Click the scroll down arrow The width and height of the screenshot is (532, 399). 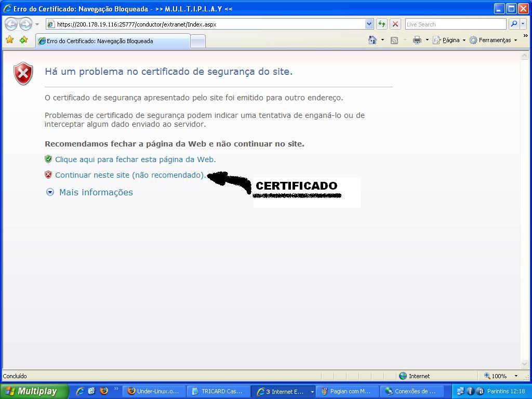pos(525,364)
